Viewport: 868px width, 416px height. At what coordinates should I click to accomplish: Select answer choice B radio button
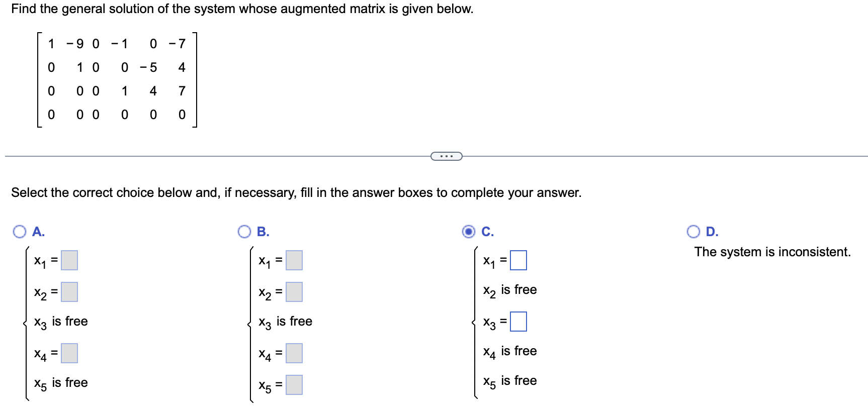[244, 232]
